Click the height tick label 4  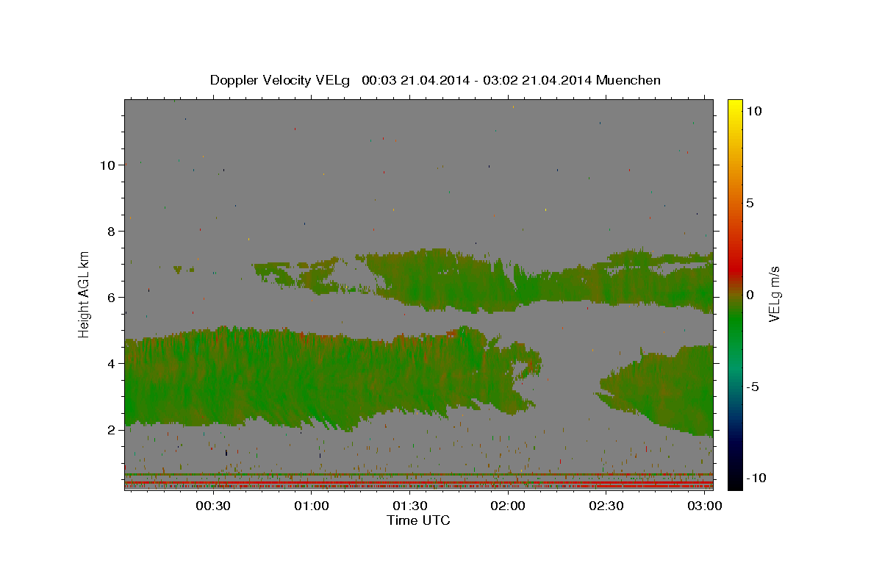(111, 364)
